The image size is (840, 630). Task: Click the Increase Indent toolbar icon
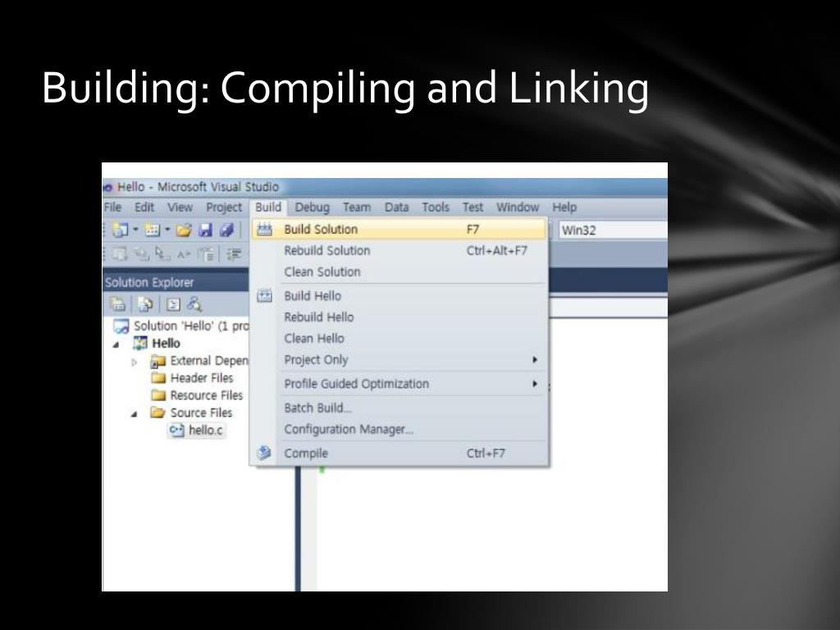[234, 254]
